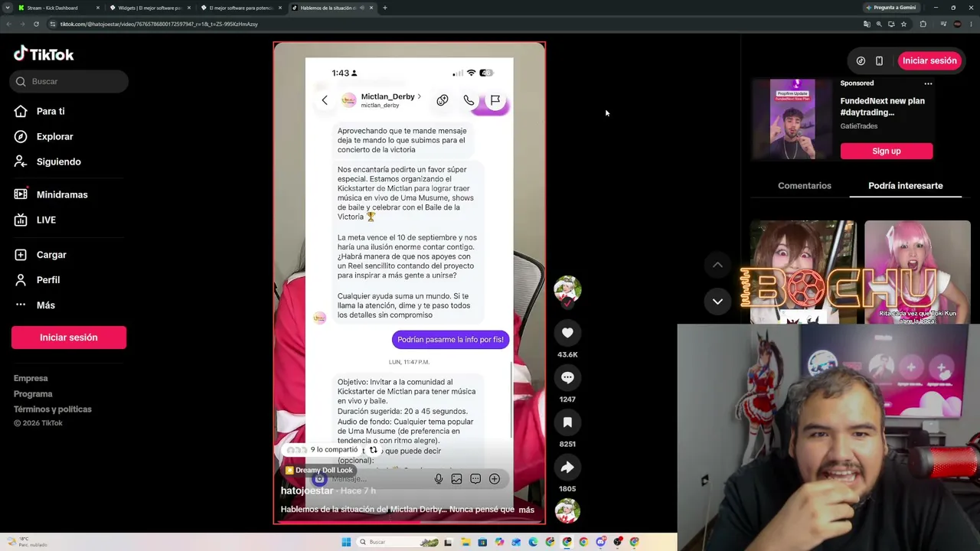
Task: Open the Comentarios tab
Action: click(804, 186)
